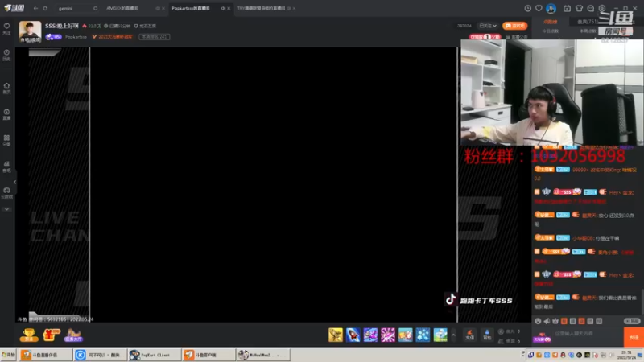Open history in left sidebar
Viewport: 644px width, 362px height.
coord(6,55)
